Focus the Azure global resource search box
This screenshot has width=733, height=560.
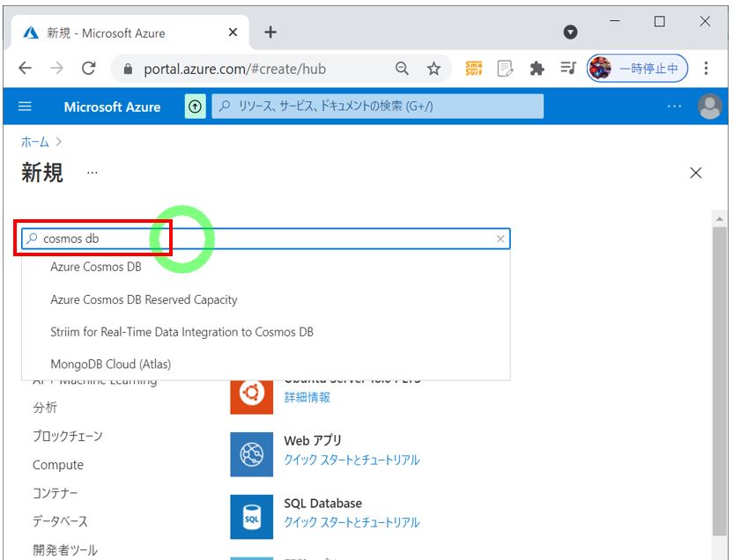coord(378,107)
